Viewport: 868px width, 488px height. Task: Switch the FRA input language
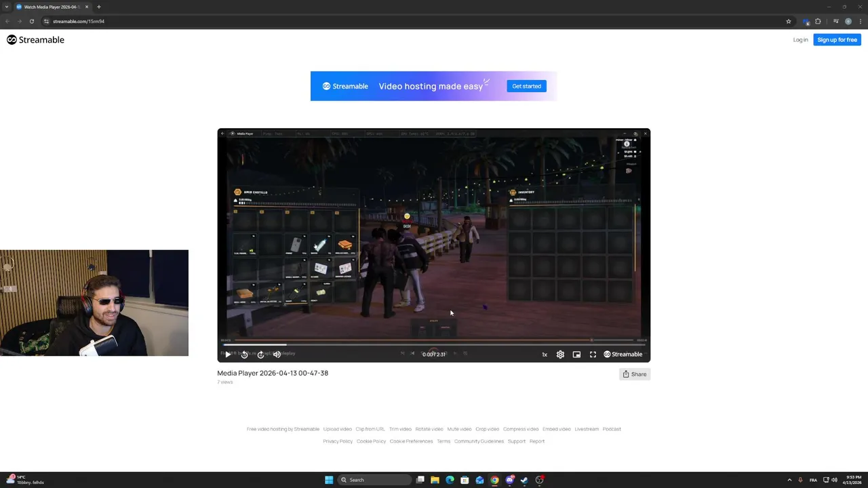click(x=813, y=480)
